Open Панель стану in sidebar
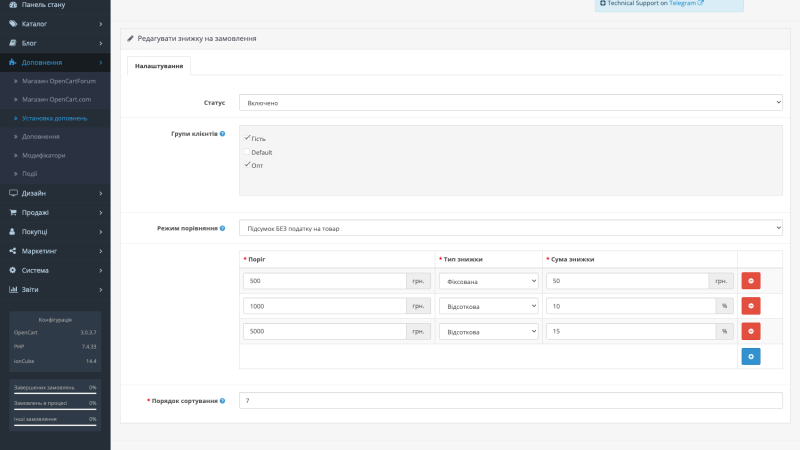 pos(43,5)
